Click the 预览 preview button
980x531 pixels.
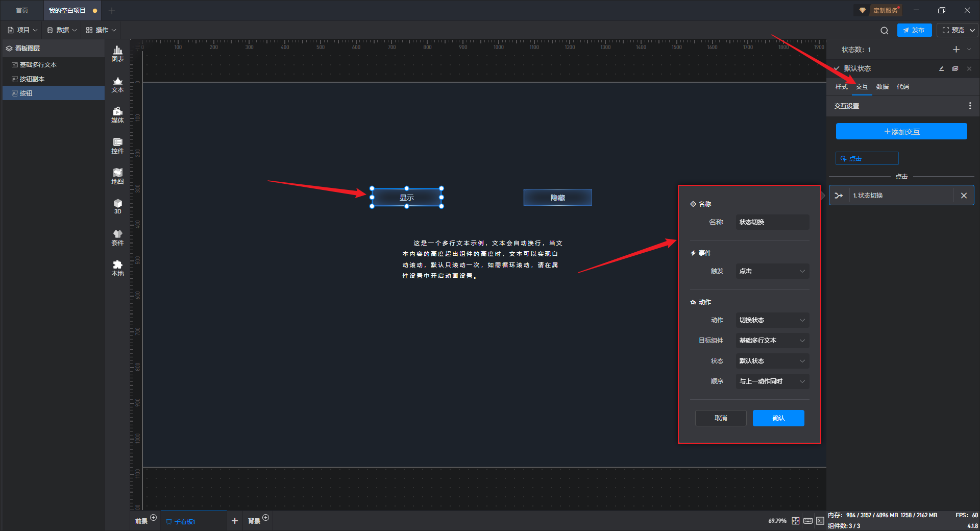(x=952, y=30)
